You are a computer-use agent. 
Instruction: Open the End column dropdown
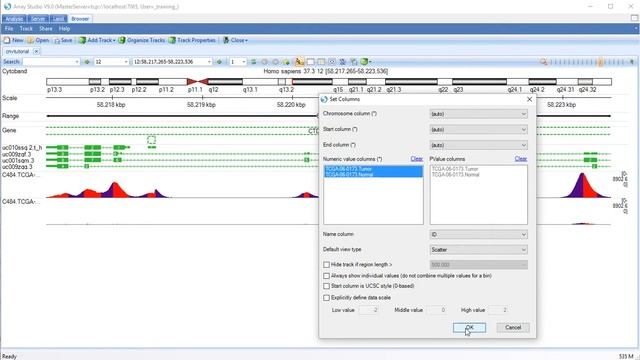pyautogui.click(x=478, y=145)
